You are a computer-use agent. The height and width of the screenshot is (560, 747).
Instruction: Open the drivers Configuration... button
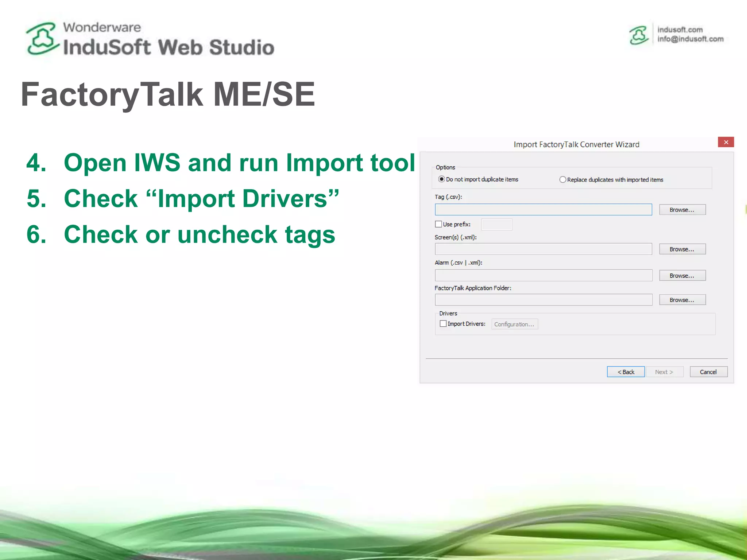[x=514, y=324]
